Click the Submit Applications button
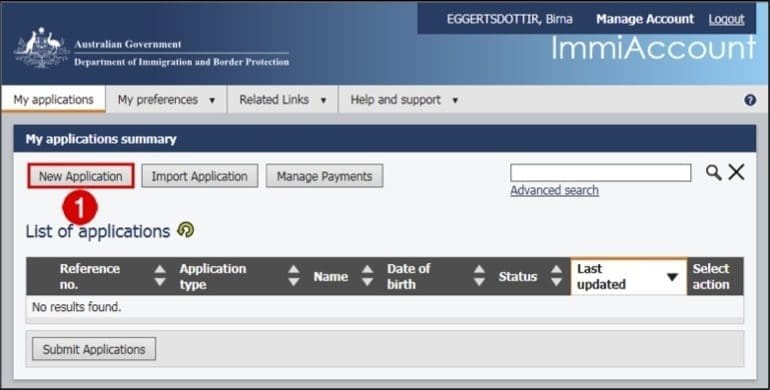Image resolution: width=770 pixels, height=390 pixels. pyautogui.click(x=94, y=349)
